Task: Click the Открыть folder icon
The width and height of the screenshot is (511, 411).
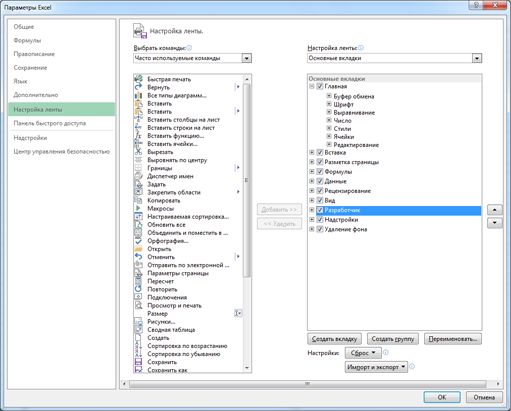Action: coord(138,249)
